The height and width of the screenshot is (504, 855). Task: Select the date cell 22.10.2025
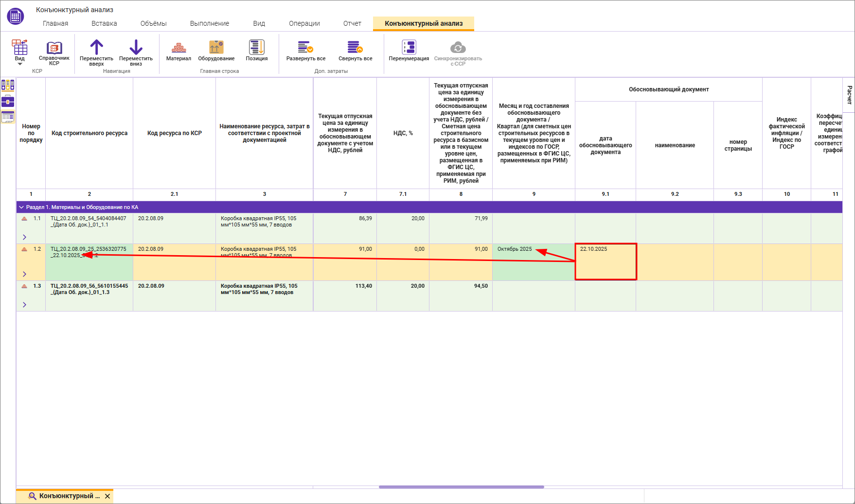[606, 261]
